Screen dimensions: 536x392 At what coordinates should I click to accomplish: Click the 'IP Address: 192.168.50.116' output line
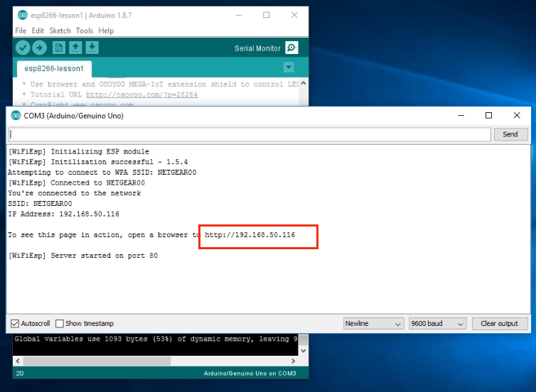pyautogui.click(x=63, y=214)
